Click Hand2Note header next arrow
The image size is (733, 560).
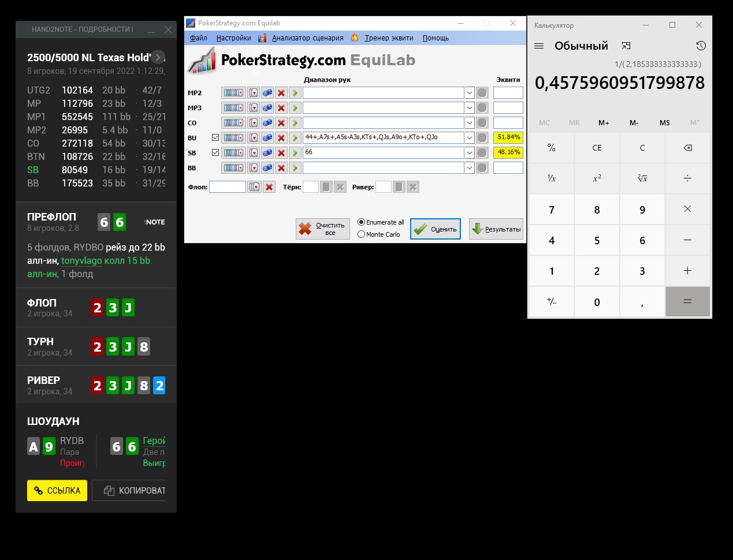coord(158,57)
